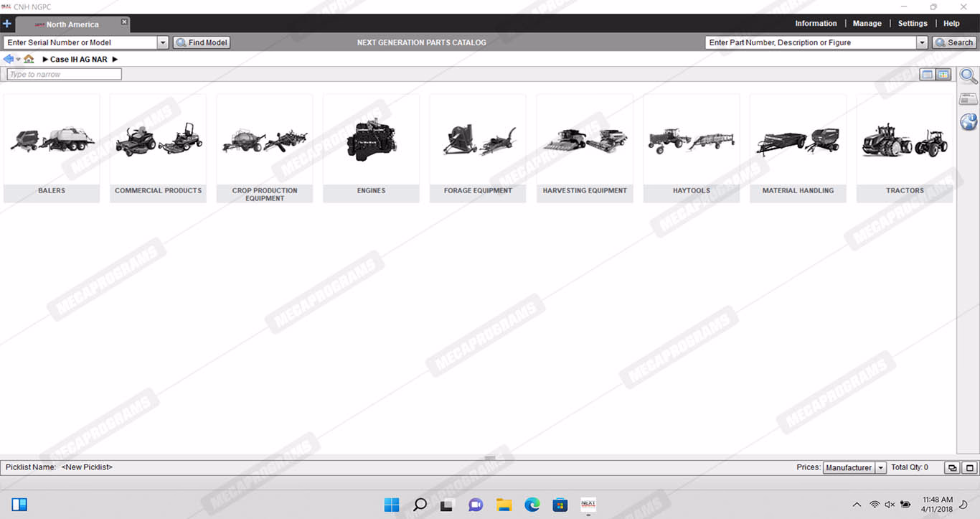Click the blue back arrow icon
Viewport: 980px width, 519px height.
point(9,59)
